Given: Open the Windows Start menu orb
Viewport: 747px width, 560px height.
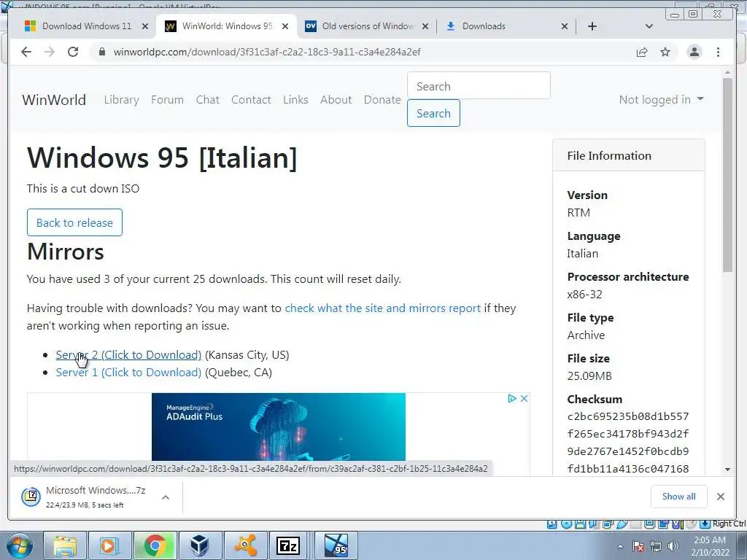Looking at the screenshot, I should coord(20,545).
